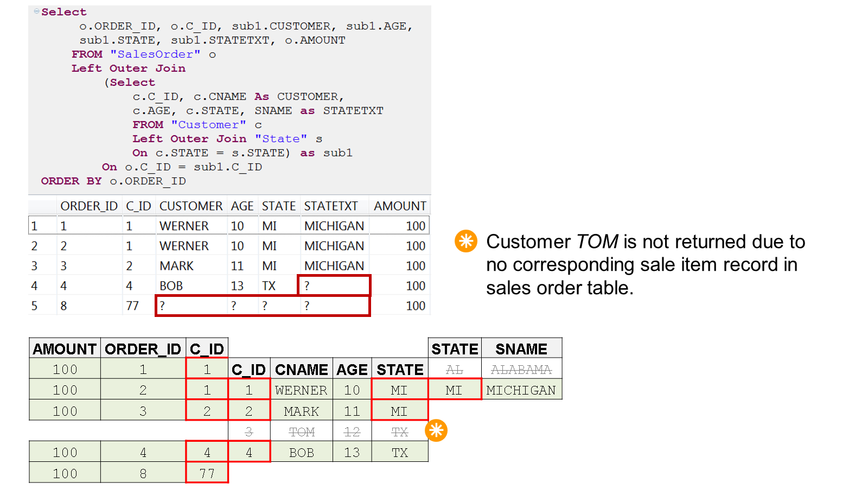Screen dimensions: 868x489
Task: Click the BOB cell in the result grid
Action: pyautogui.click(x=171, y=286)
